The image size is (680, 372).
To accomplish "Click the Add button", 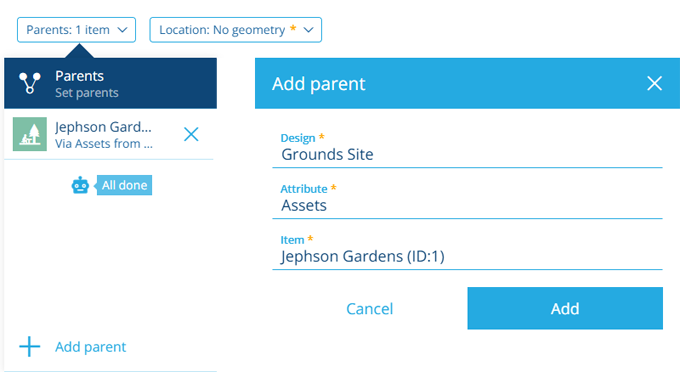I will click(x=565, y=308).
